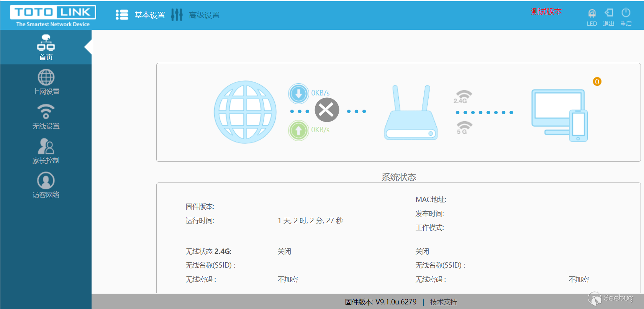The image size is (644, 309).
Task: Click the 重启 reboot power icon
Action: tap(626, 13)
